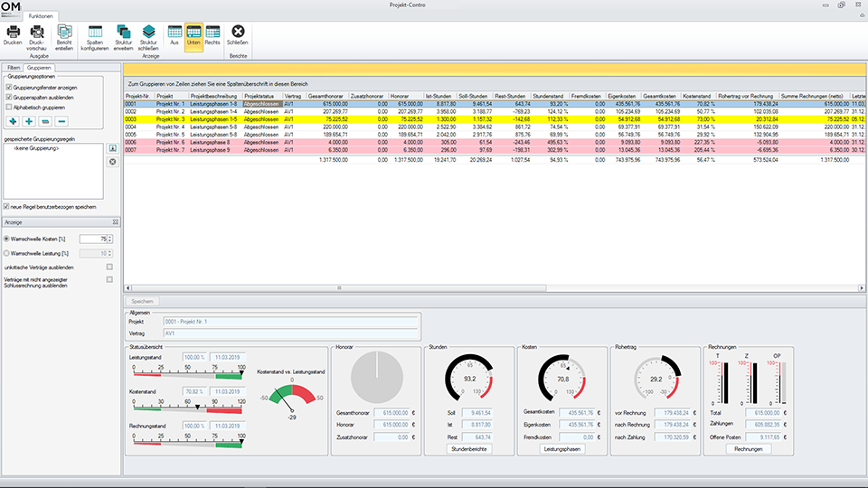Switch to the Filtern tab
Screen dimensions: 868x488
click(x=14, y=67)
